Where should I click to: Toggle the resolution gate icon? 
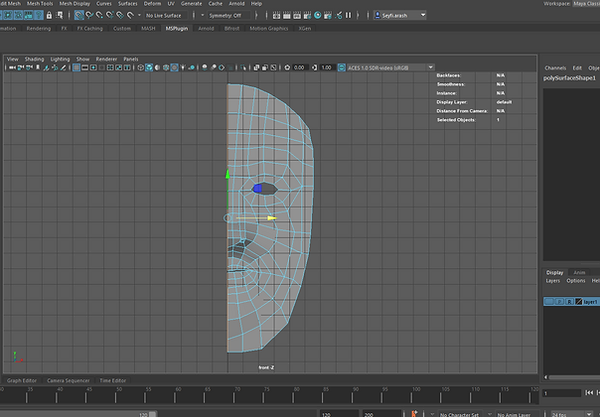coord(93,68)
